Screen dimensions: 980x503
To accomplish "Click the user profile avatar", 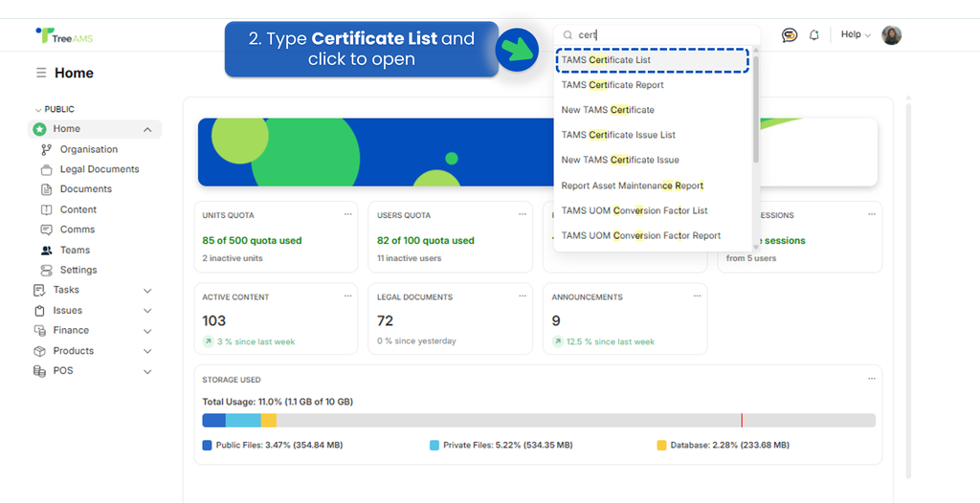I will tap(891, 35).
